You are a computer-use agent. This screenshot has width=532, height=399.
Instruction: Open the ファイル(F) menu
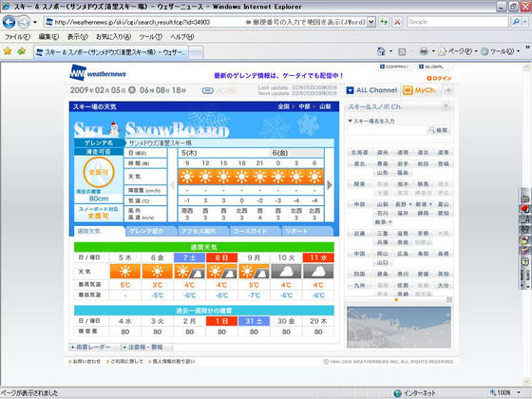point(17,37)
